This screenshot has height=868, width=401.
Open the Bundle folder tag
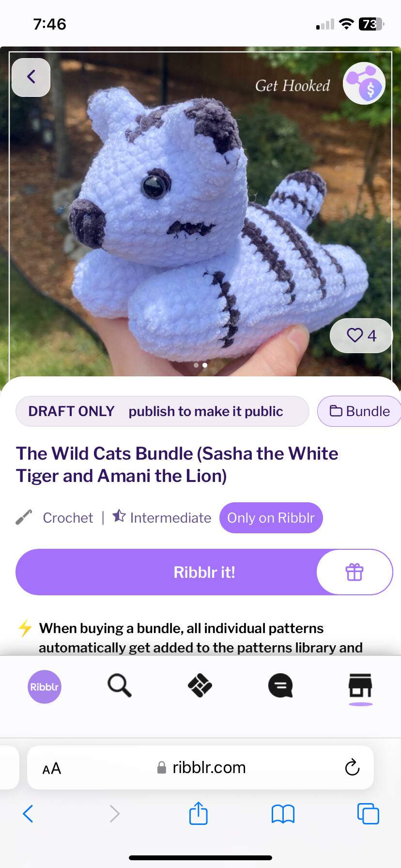pyautogui.click(x=359, y=411)
